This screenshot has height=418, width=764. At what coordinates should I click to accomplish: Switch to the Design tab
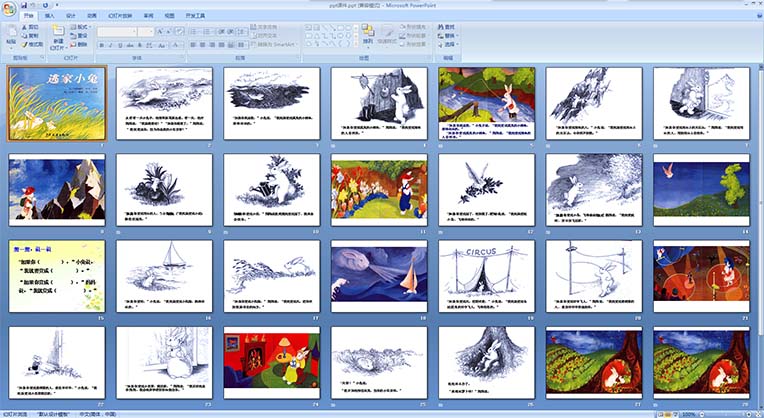[71, 16]
